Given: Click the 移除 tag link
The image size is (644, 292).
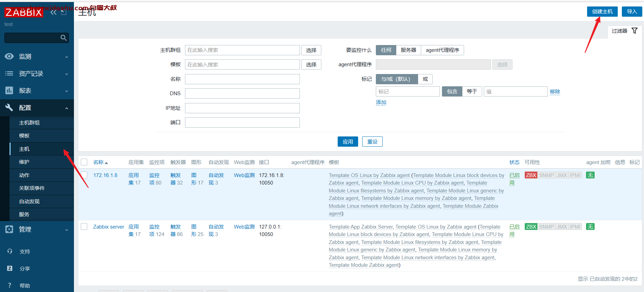Looking at the screenshot, I should point(555,91).
